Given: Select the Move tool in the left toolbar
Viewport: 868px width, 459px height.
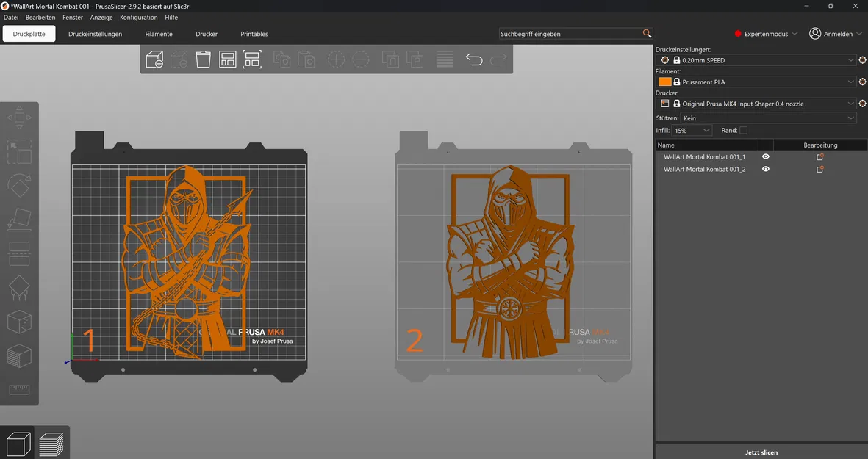Looking at the screenshot, I should pyautogui.click(x=19, y=118).
